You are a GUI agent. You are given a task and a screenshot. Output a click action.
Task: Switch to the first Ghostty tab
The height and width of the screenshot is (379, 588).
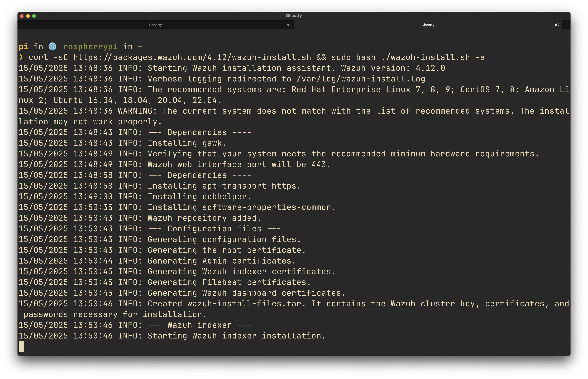[x=155, y=25]
